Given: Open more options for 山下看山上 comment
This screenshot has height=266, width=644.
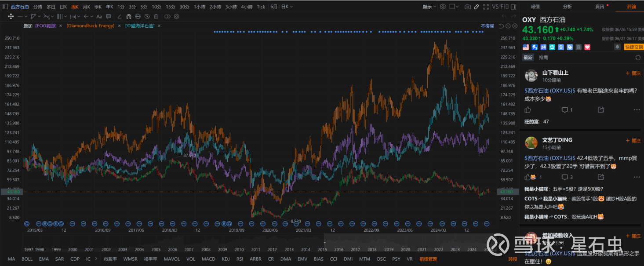Looking at the screenshot, I should point(637,110).
